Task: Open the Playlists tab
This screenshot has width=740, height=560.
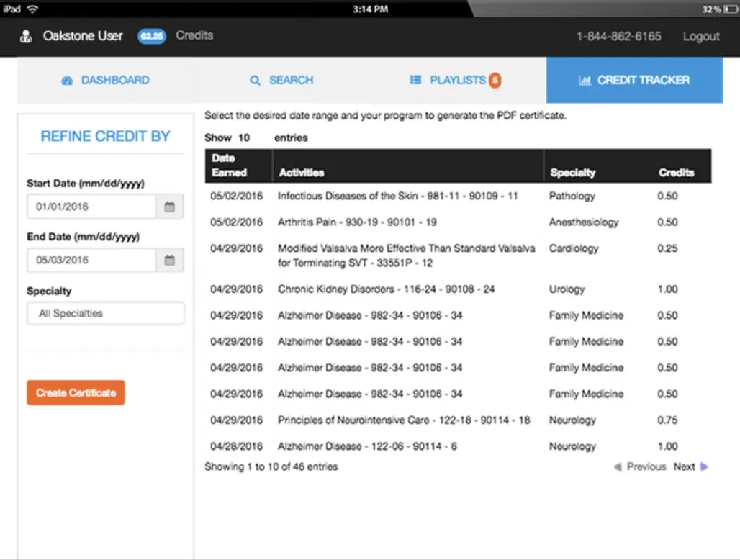Action: (456, 80)
